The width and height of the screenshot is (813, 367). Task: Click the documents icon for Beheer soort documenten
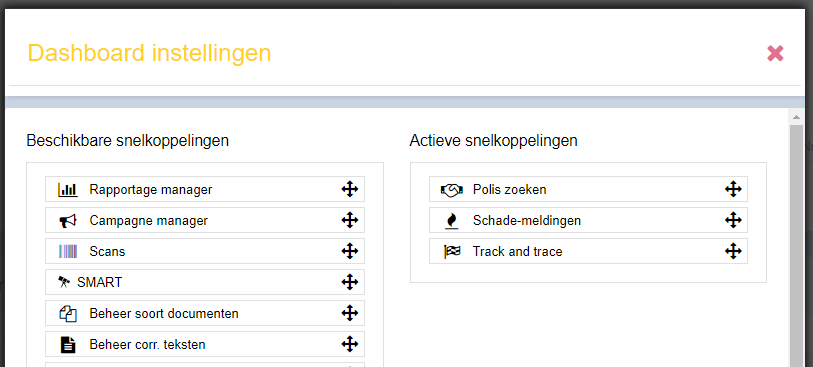[68, 314]
